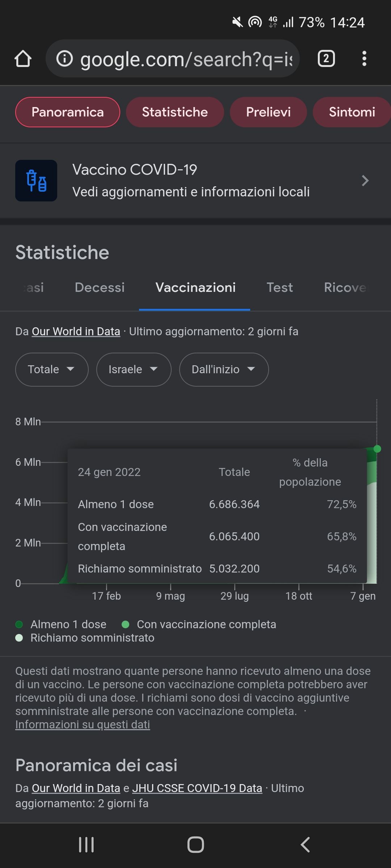Select the Statistiche chip
This screenshot has width=391, height=868.
175,112
